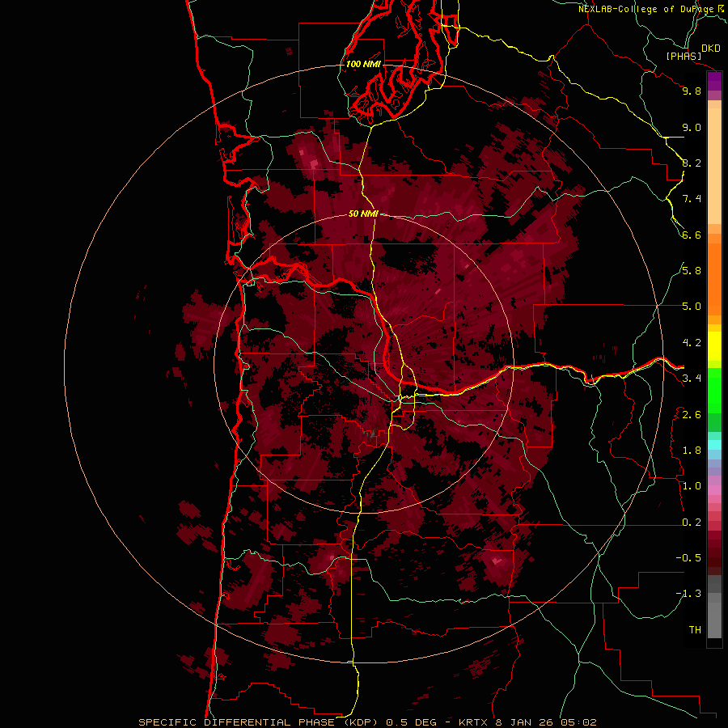Click the 1.0 legend value

coord(692,486)
